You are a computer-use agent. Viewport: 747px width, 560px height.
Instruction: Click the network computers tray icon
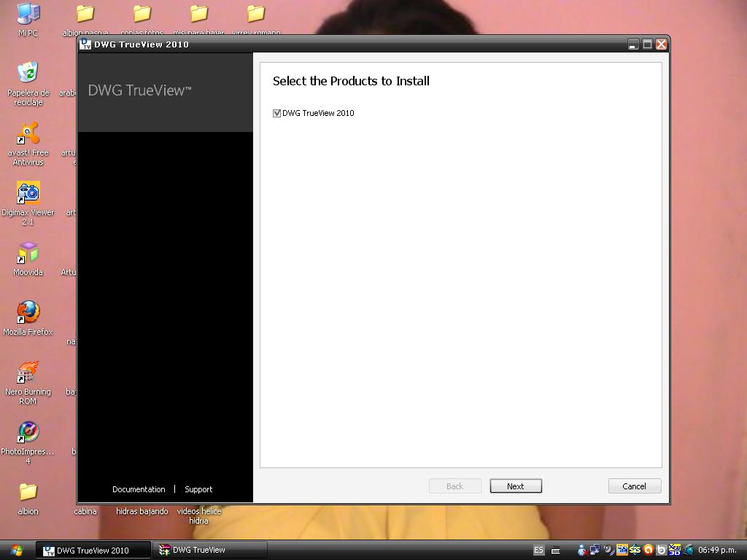[595, 550]
